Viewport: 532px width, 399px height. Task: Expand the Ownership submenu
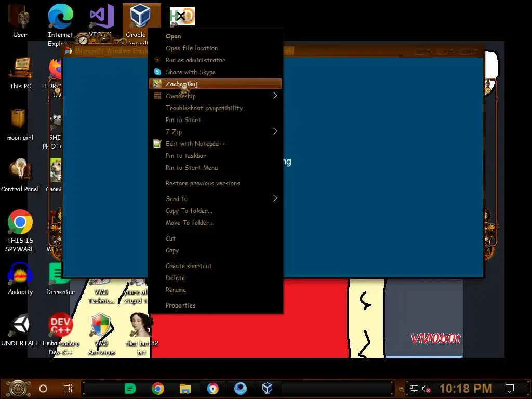pyautogui.click(x=215, y=96)
